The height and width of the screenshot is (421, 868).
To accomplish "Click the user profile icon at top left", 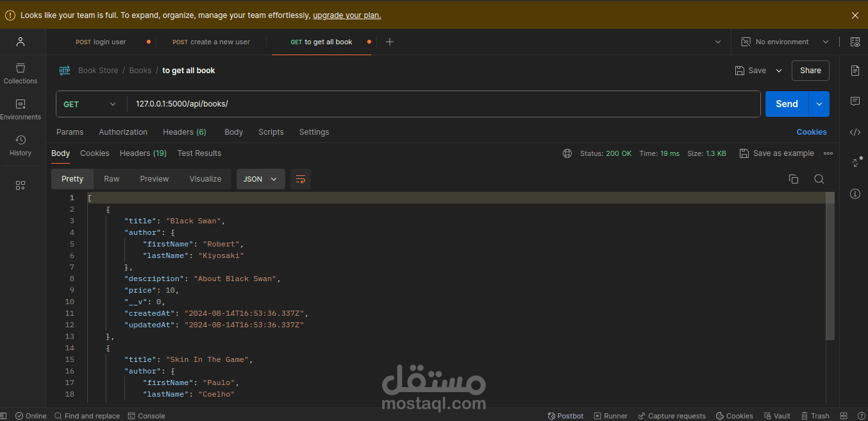I will [x=21, y=42].
